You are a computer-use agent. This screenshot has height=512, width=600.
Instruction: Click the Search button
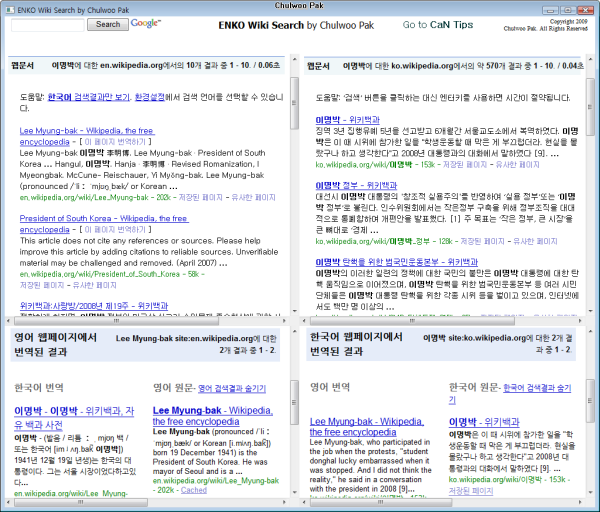[108, 24]
